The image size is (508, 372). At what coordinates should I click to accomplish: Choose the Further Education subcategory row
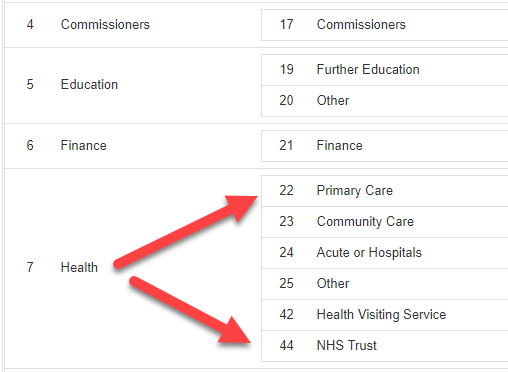pos(385,70)
